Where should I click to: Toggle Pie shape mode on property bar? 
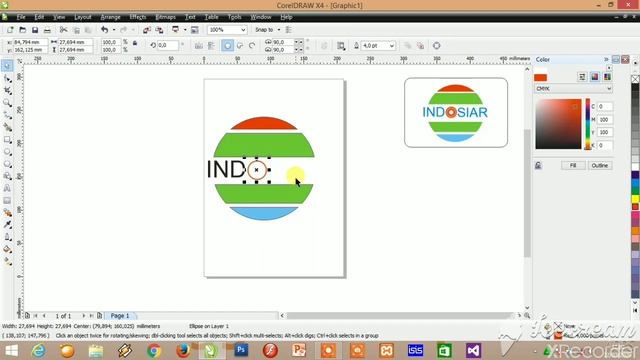240,46
